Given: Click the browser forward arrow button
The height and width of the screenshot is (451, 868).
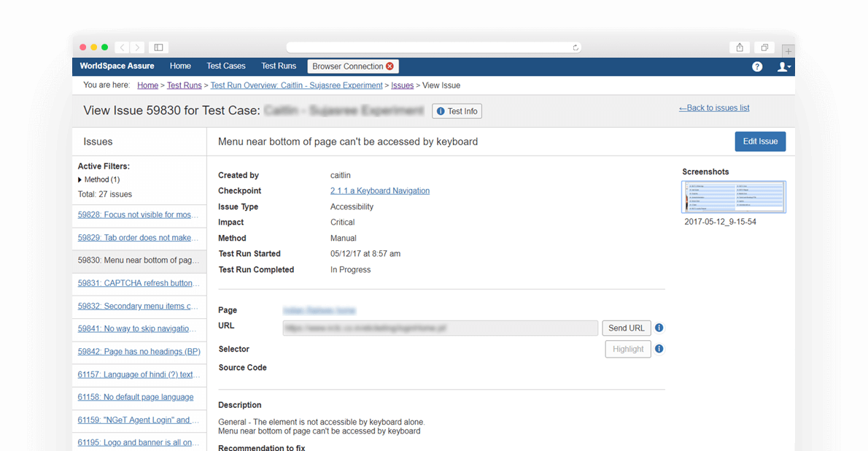Looking at the screenshot, I should (138, 47).
